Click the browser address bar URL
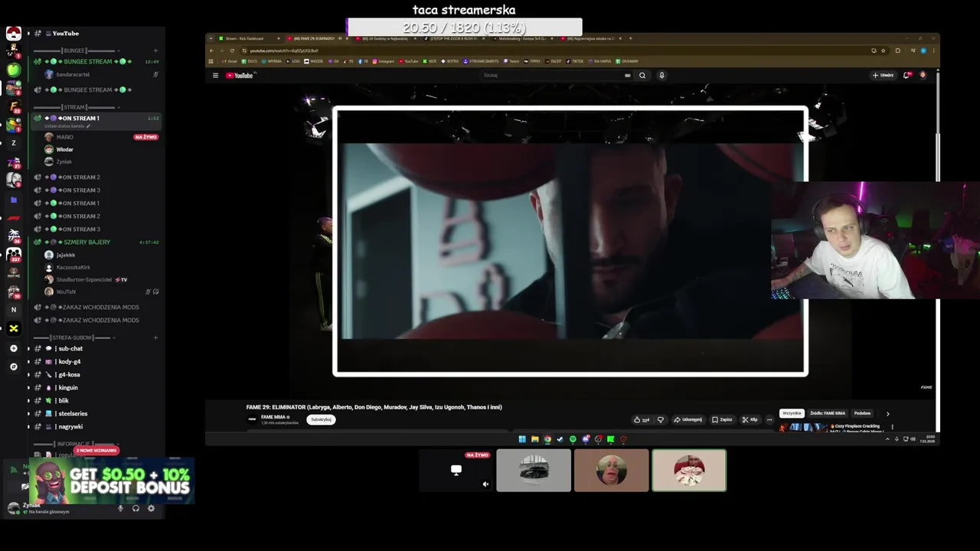 (x=283, y=51)
